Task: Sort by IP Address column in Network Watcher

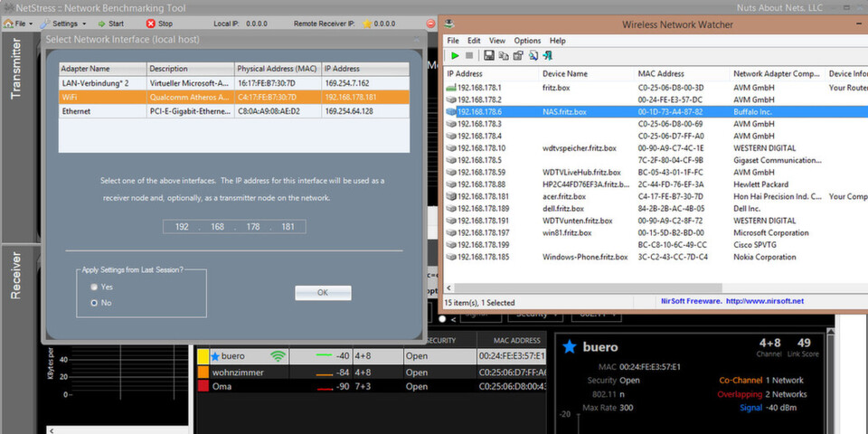Action: (491, 73)
